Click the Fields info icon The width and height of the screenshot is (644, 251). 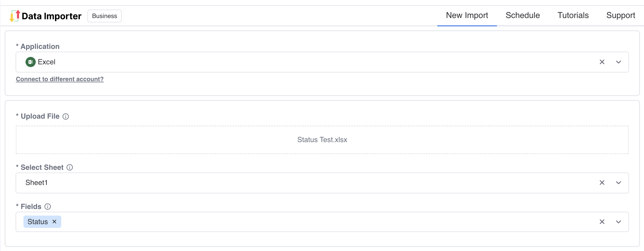48,207
